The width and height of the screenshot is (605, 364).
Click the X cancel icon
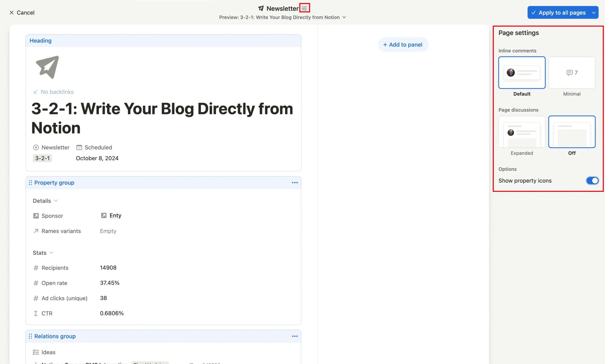[11, 13]
